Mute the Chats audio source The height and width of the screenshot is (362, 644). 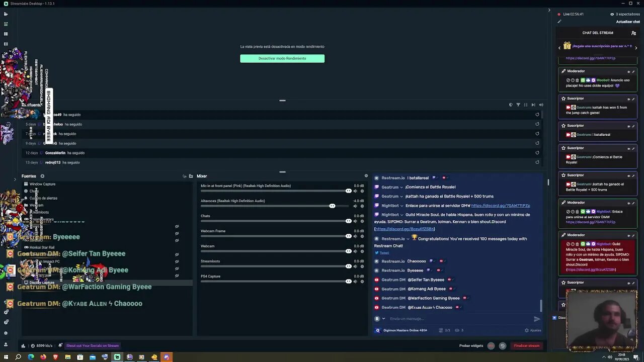(355, 221)
